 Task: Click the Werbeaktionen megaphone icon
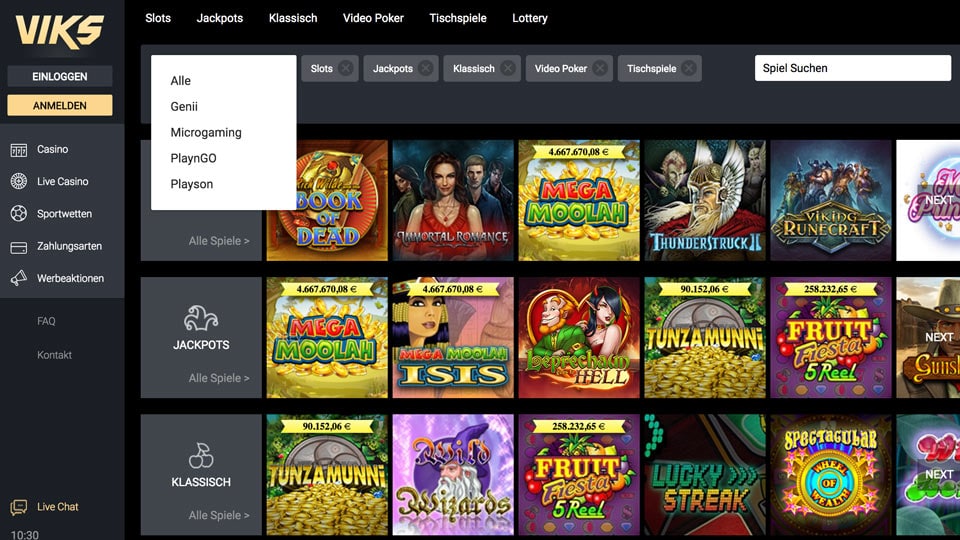point(19,278)
